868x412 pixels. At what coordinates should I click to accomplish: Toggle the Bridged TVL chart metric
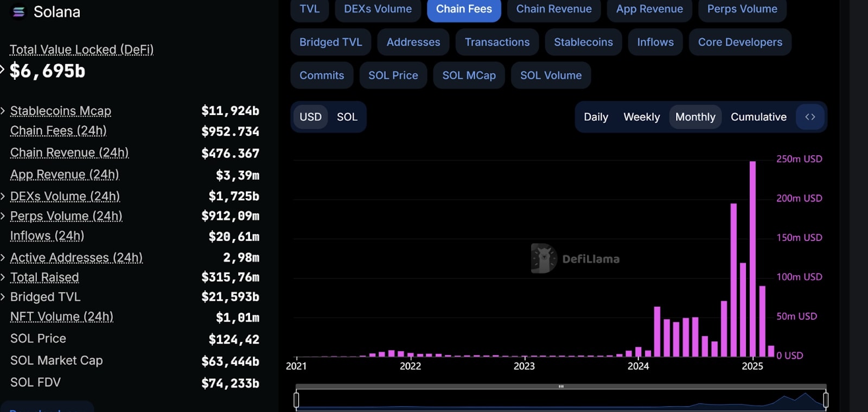(x=331, y=42)
